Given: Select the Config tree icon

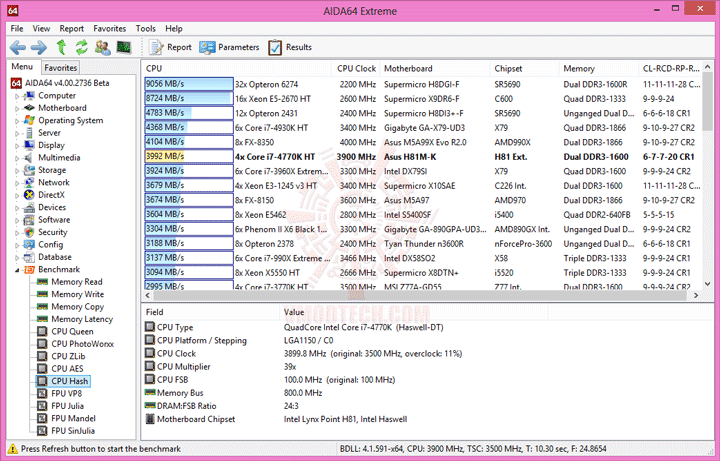Looking at the screenshot, I should pyautogui.click(x=29, y=244).
